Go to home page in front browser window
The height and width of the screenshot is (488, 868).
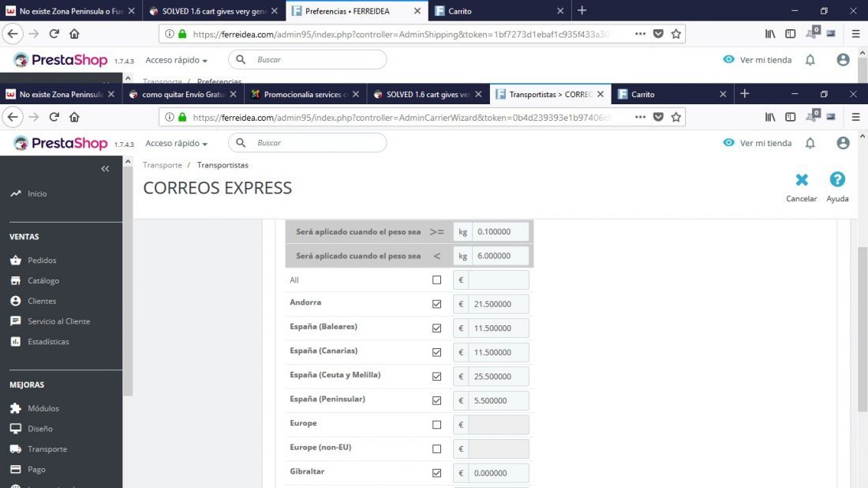(x=74, y=117)
